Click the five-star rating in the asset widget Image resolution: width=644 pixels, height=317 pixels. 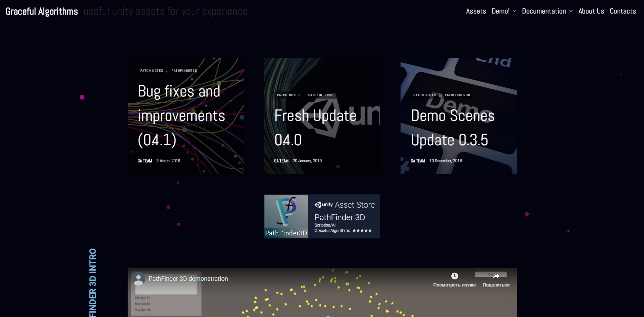(362, 231)
